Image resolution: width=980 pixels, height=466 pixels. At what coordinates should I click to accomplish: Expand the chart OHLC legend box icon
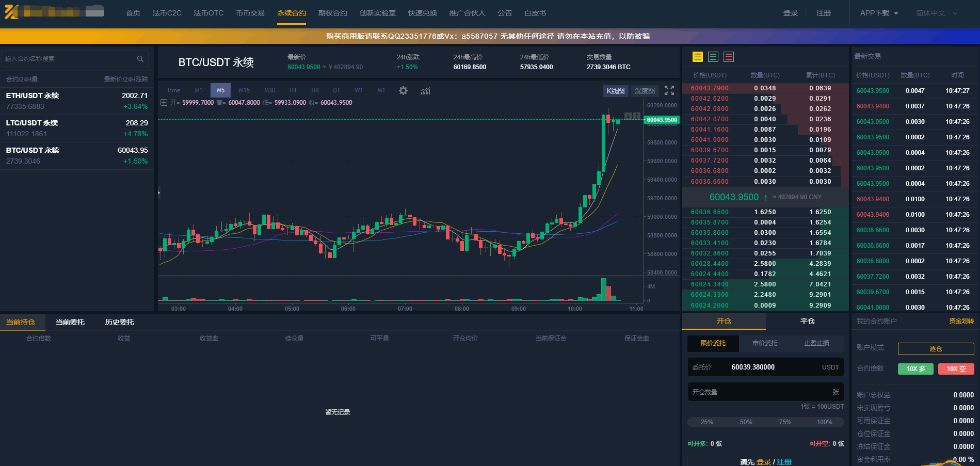coord(164,103)
